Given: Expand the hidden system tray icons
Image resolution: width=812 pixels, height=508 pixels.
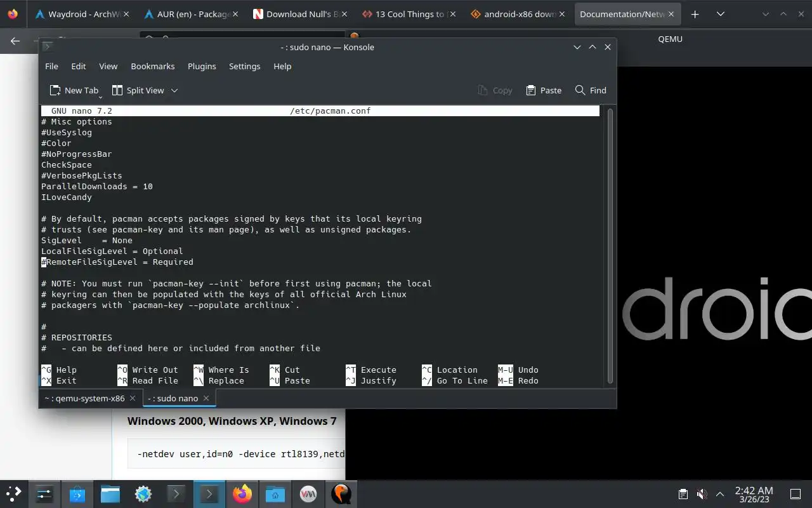Looking at the screenshot, I should (720, 494).
